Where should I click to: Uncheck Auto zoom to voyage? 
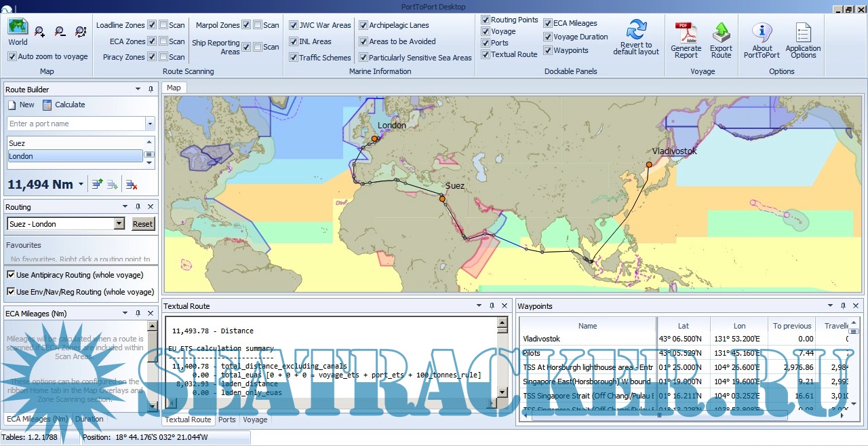pyautogui.click(x=12, y=57)
